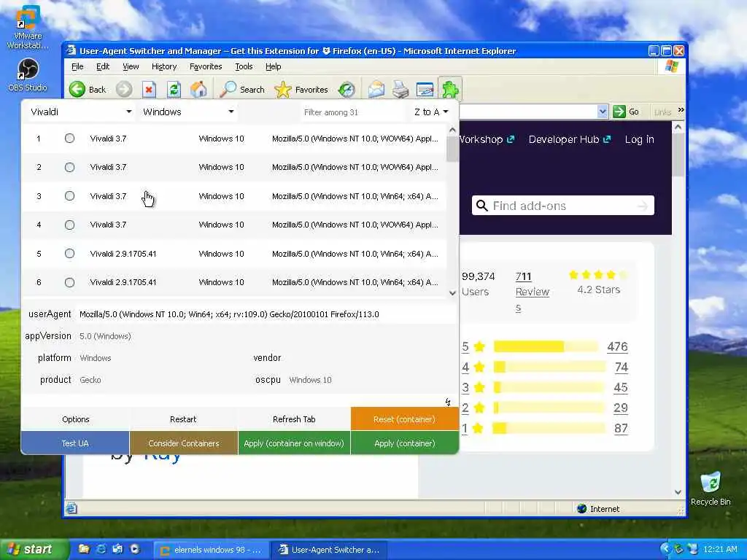Screen dimensions: 747x560
Task: Click user-agent list scroll up arrow
Action: point(452,130)
